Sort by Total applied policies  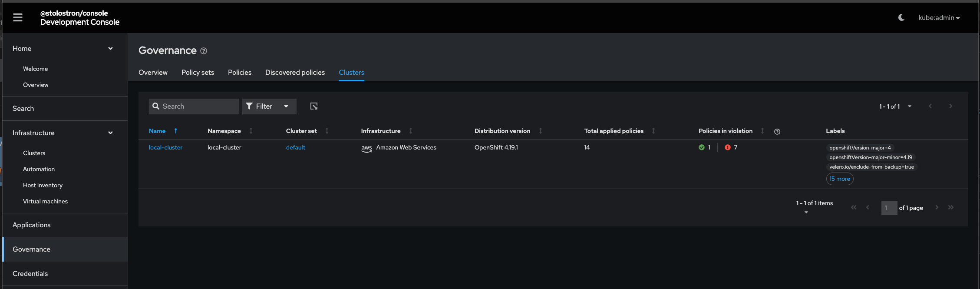click(x=653, y=131)
